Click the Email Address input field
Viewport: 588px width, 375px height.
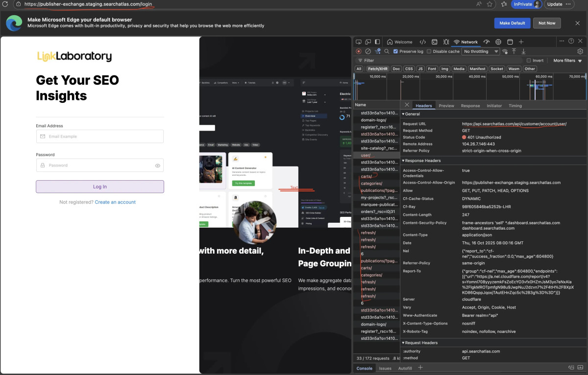click(100, 137)
